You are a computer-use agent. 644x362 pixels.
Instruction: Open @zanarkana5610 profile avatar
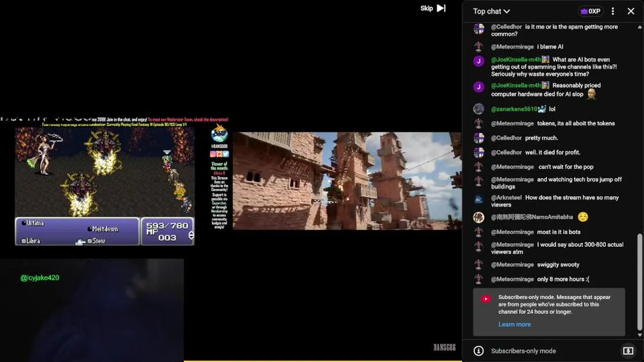click(x=479, y=109)
